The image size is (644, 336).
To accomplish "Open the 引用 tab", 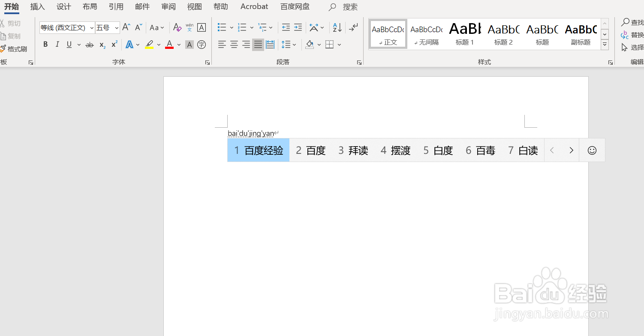I will click(x=116, y=6).
